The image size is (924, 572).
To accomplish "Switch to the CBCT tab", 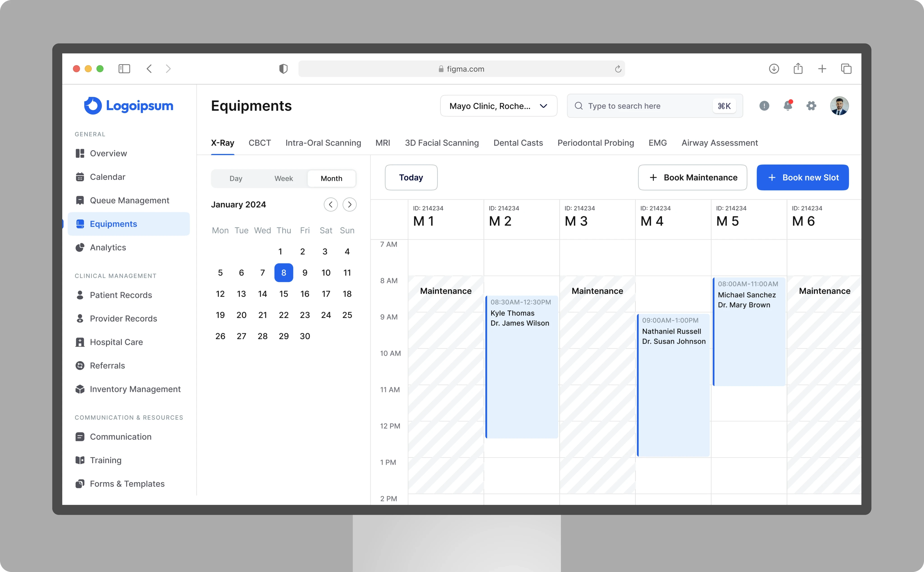I will pos(259,143).
